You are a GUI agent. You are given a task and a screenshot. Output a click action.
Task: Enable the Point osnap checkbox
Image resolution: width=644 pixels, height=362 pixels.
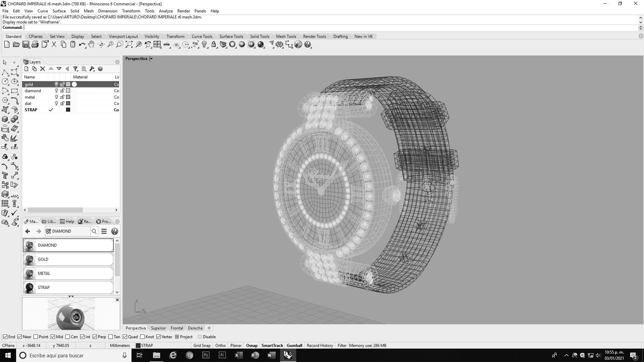point(36,337)
